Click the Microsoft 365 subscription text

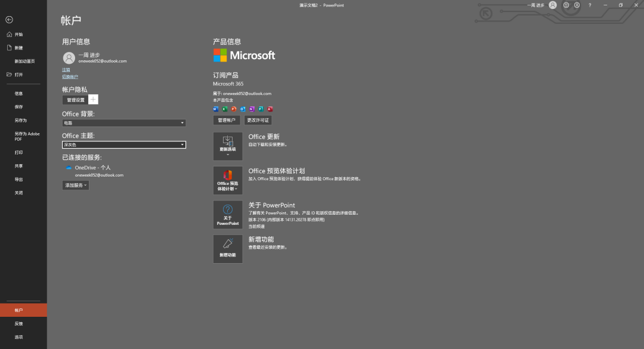point(228,84)
